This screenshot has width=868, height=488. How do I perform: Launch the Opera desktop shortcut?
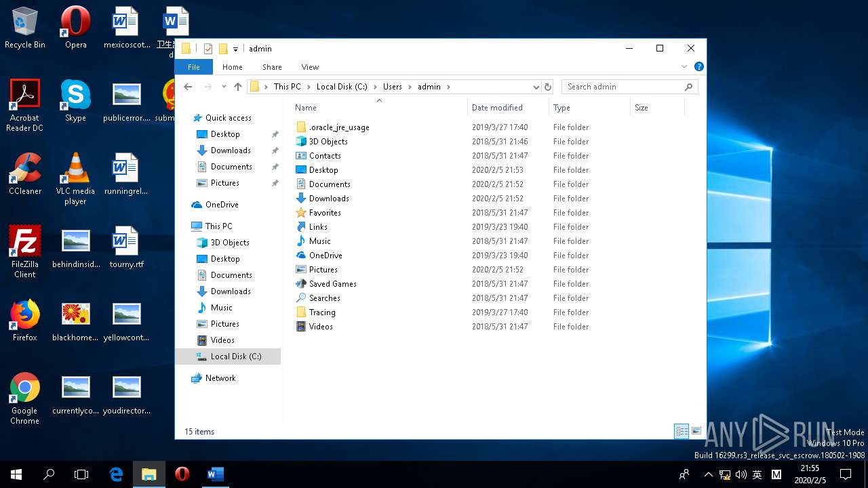click(x=75, y=28)
